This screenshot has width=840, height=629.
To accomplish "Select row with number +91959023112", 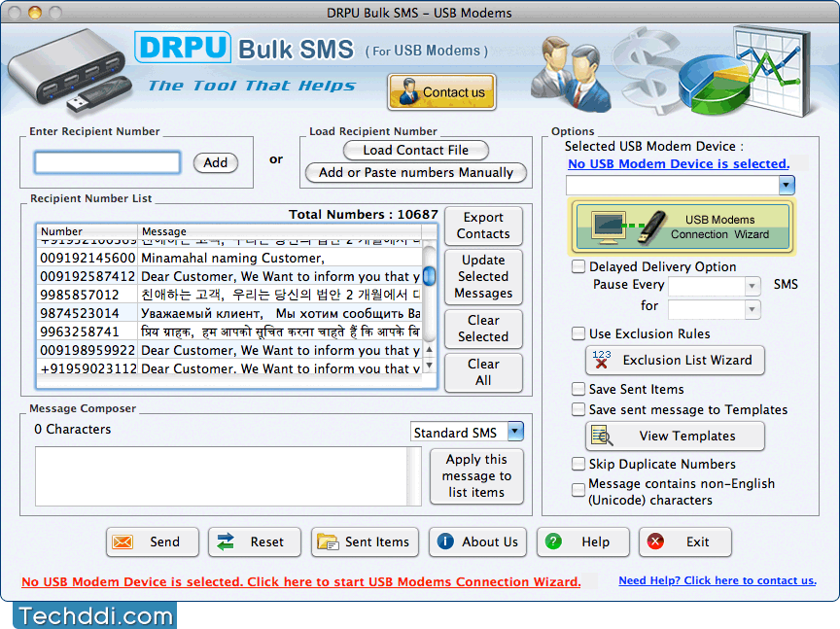I will tap(229, 368).
